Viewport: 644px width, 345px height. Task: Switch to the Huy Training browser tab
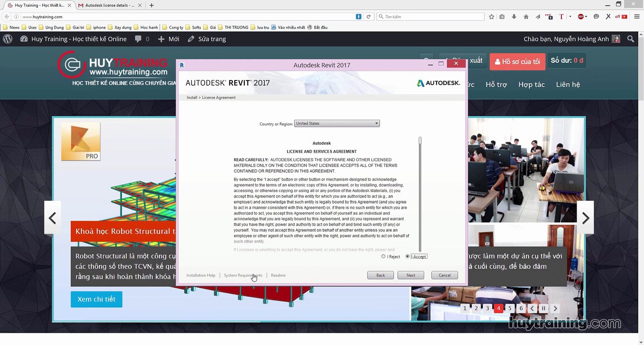point(39,5)
